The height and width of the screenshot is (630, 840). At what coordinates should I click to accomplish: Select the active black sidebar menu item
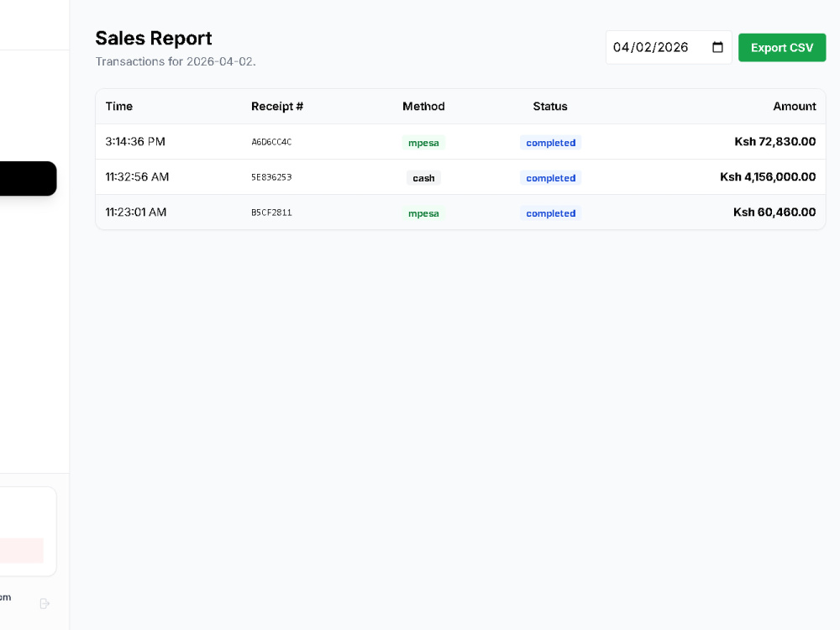pyautogui.click(x=28, y=178)
